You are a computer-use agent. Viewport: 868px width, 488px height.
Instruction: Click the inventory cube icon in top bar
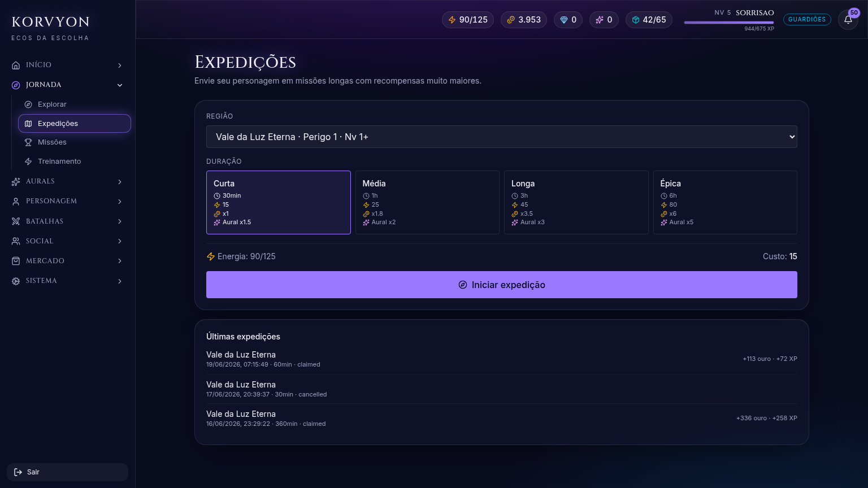(636, 20)
